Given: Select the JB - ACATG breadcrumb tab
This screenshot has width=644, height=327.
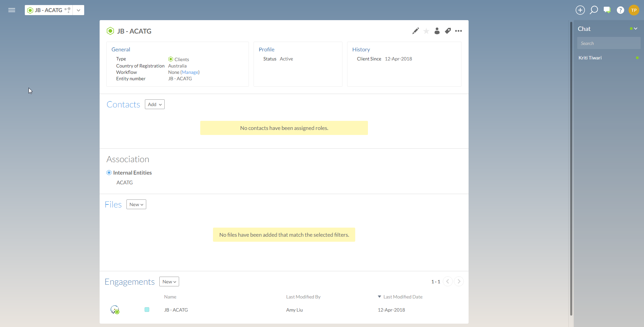Looking at the screenshot, I should (x=49, y=10).
